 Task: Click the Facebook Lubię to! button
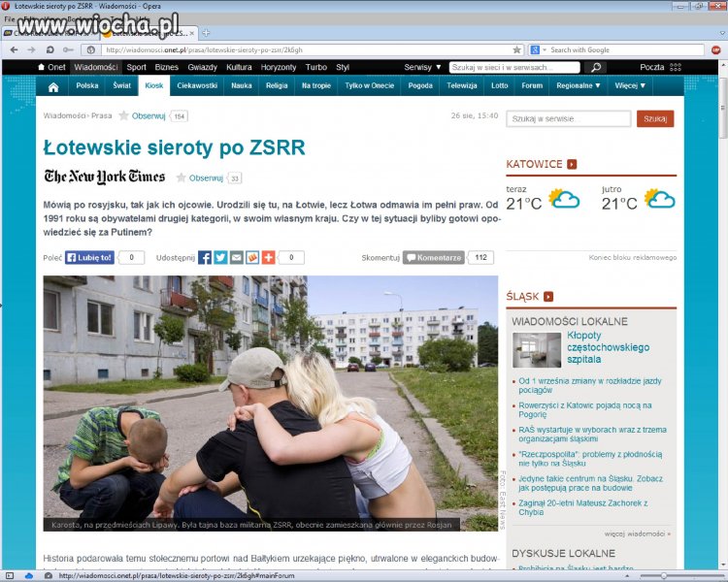pyautogui.click(x=89, y=258)
